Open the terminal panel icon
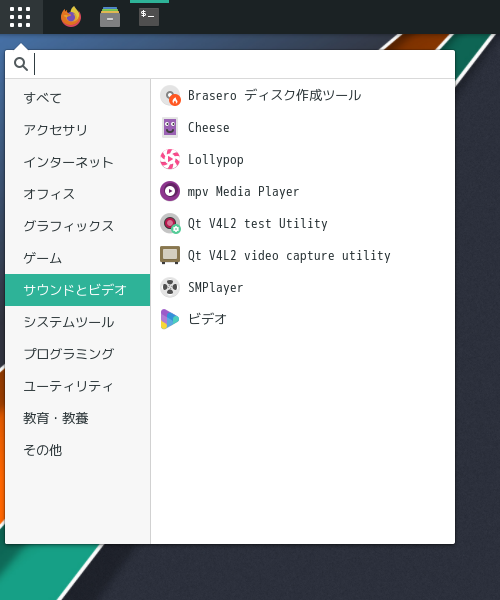The height and width of the screenshot is (600, 500). pos(149,17)
